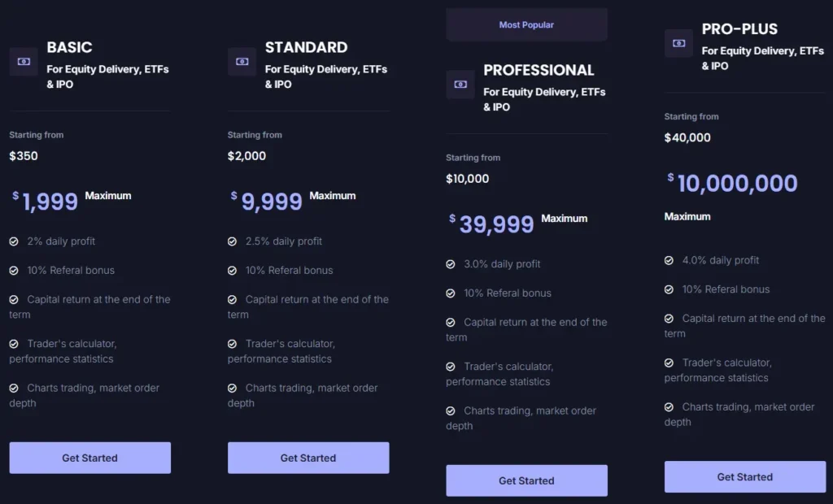The image size is (833, 504).
Task: Click the $10,000,000 maximum amount
Action: 732,183
